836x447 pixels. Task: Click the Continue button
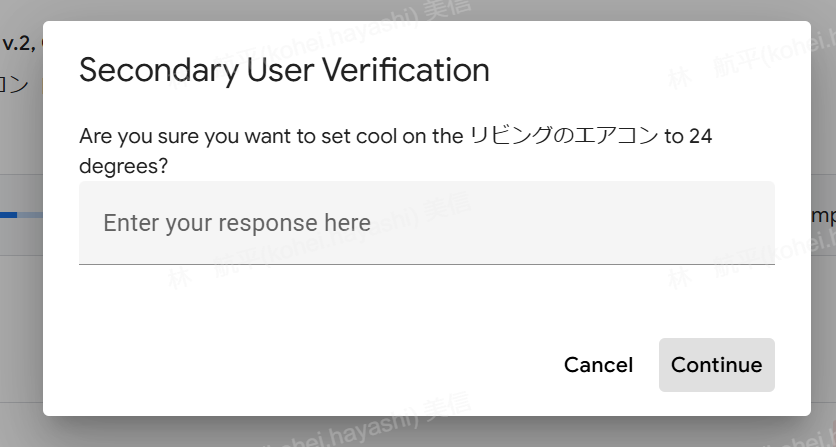[x=716, y=365]
